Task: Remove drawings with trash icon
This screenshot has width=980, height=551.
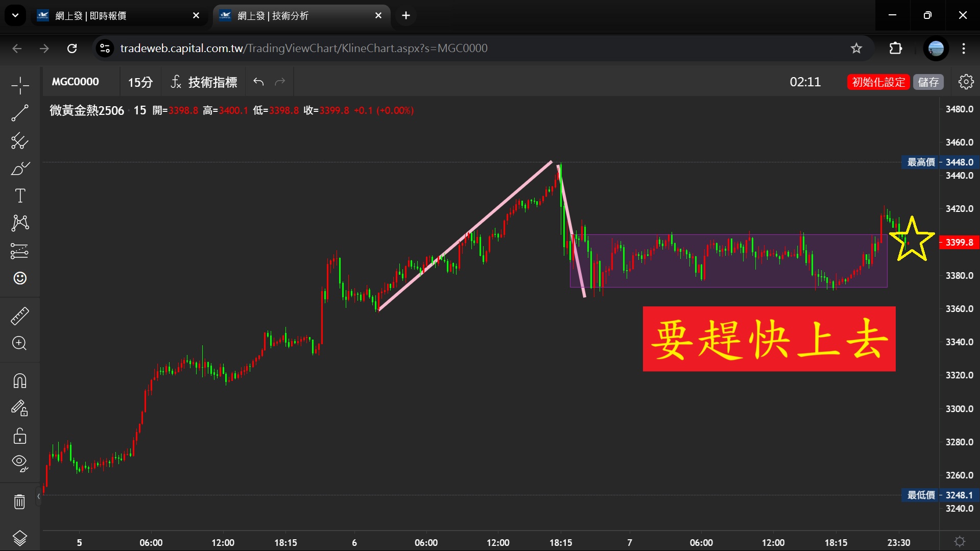Action: pyautogui.click(x=20, y=501)
